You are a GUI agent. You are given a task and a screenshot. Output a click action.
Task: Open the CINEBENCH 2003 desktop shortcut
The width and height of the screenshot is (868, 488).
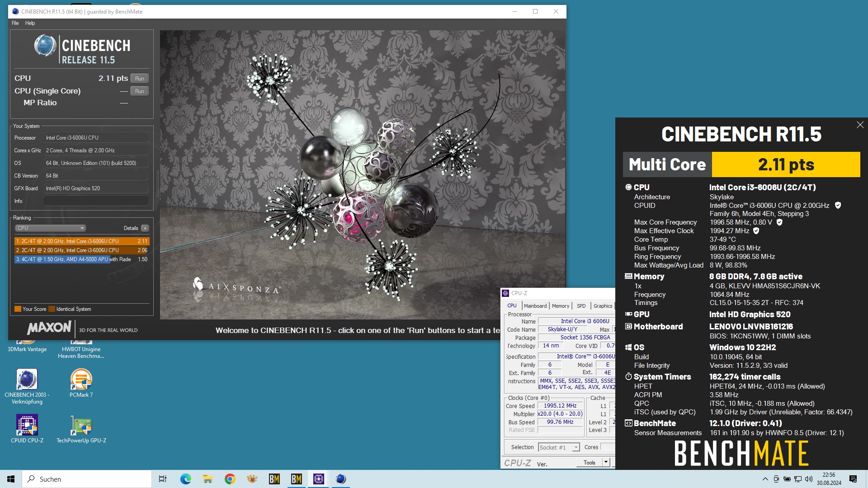click(x=27, y=387)
